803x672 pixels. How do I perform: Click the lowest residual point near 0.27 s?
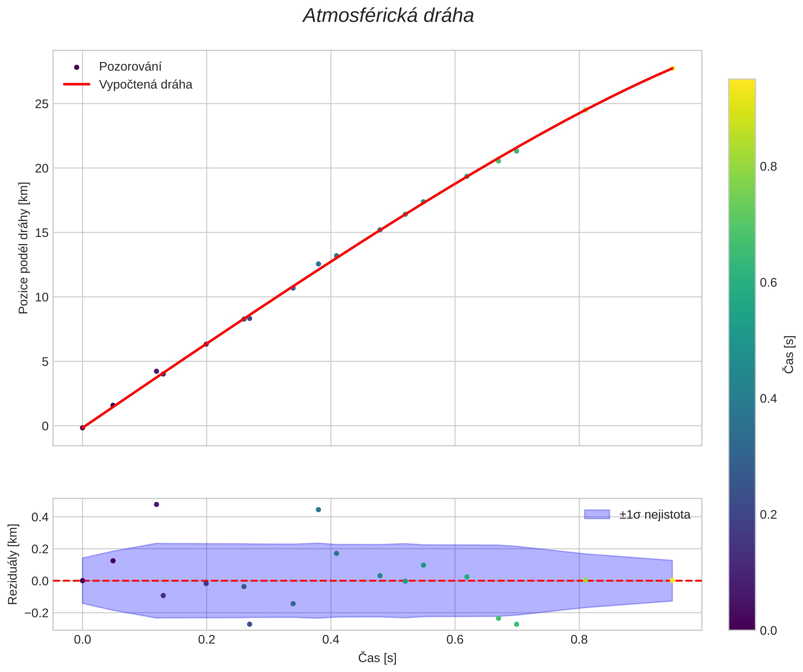point(250,624)
